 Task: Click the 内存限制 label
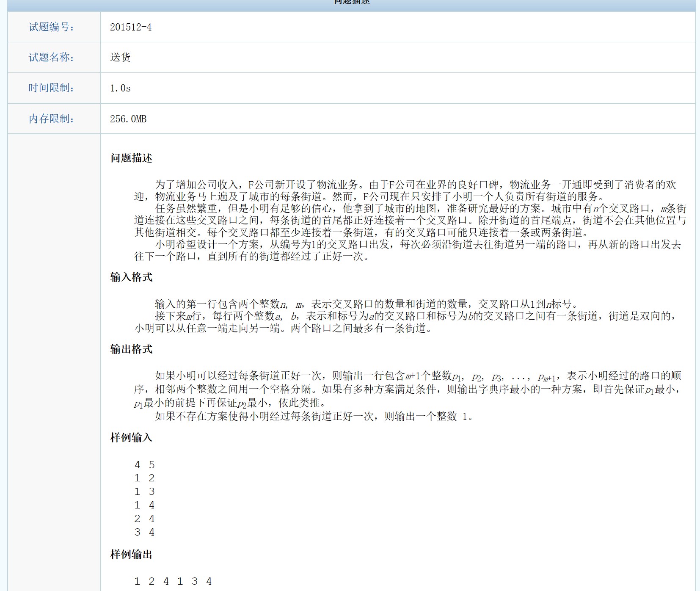tap(51, 119)
